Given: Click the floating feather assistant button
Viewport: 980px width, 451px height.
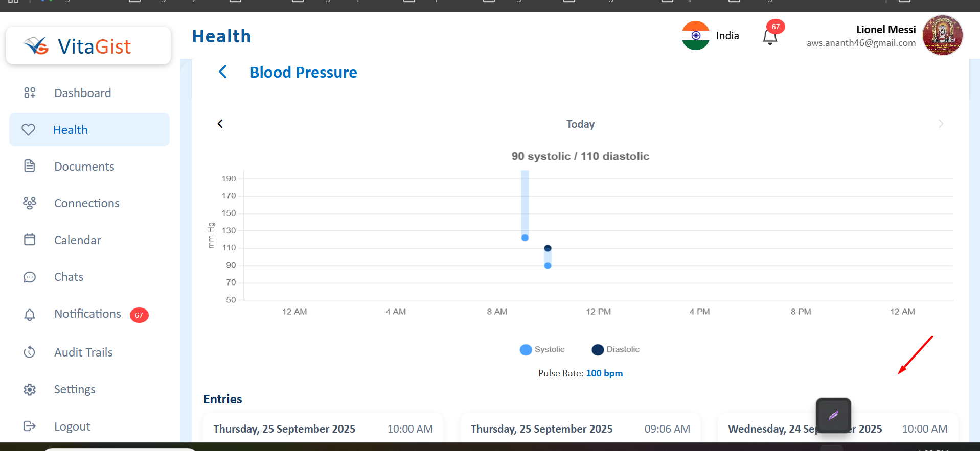Looking at the screenshot, I should (833, 415).
